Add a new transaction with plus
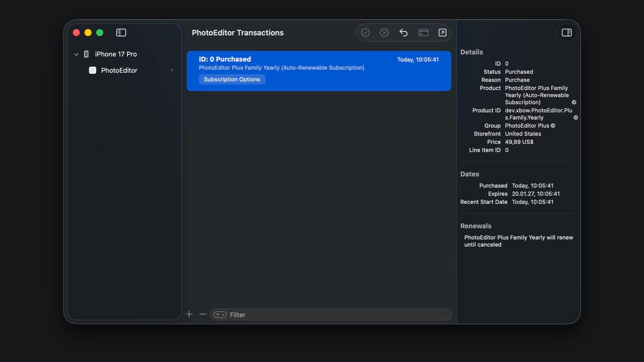The height and width of the screenshot is (362, 644). [189, 314]
